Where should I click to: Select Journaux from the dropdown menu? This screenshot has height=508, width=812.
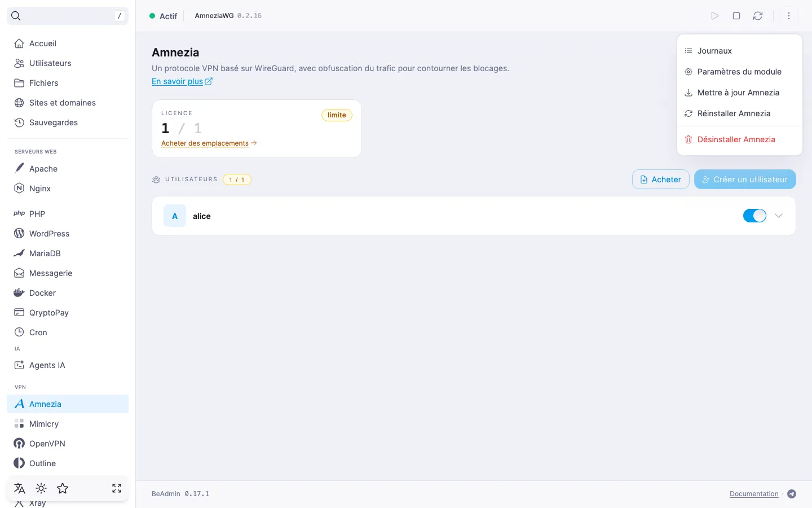coord(739,51)
